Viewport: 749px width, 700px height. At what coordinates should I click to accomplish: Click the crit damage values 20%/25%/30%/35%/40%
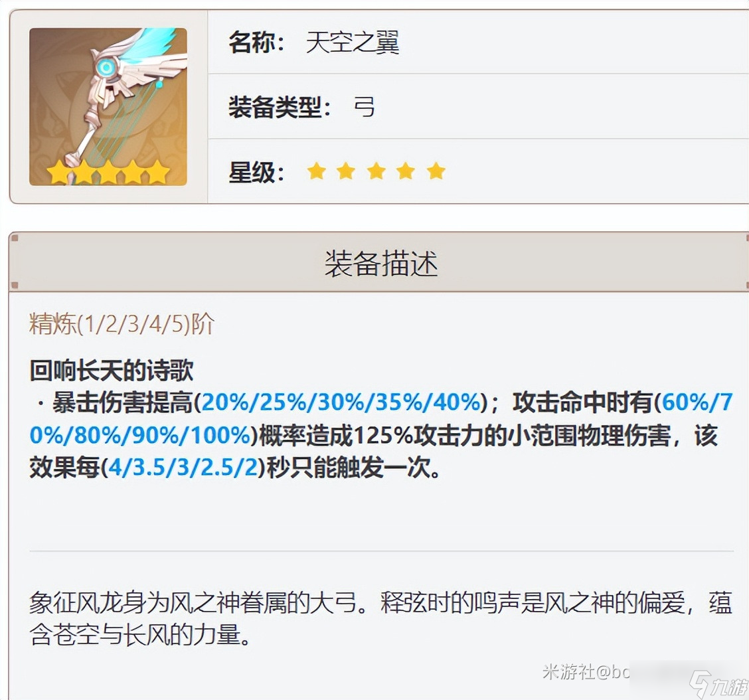[x=341, y=402]
